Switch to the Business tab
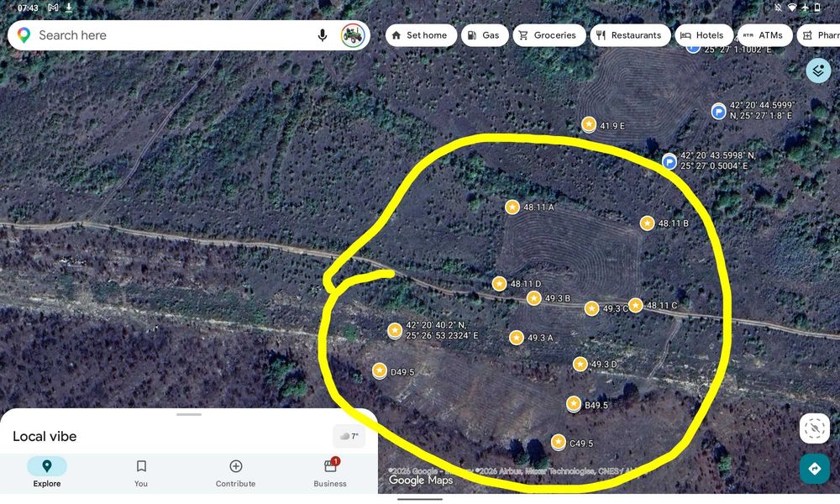The width and height of the screenshot is (840, 504). 330,472
